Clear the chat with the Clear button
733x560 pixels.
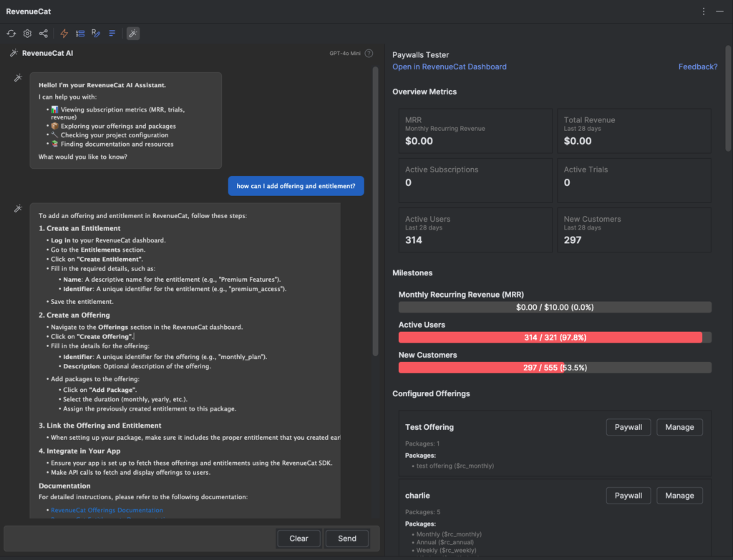(x=298, y=539)
